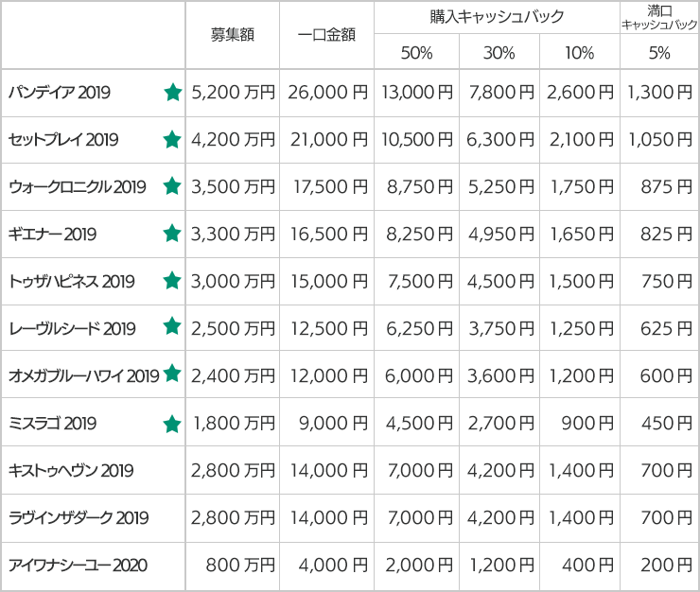Click the 2,600 円 cell
Viewport: 700px width, 592px height.
tap(581, 93)
